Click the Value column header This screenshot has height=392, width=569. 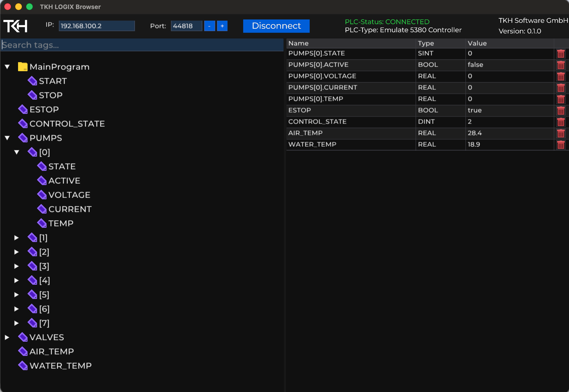(x=510, y=43)
